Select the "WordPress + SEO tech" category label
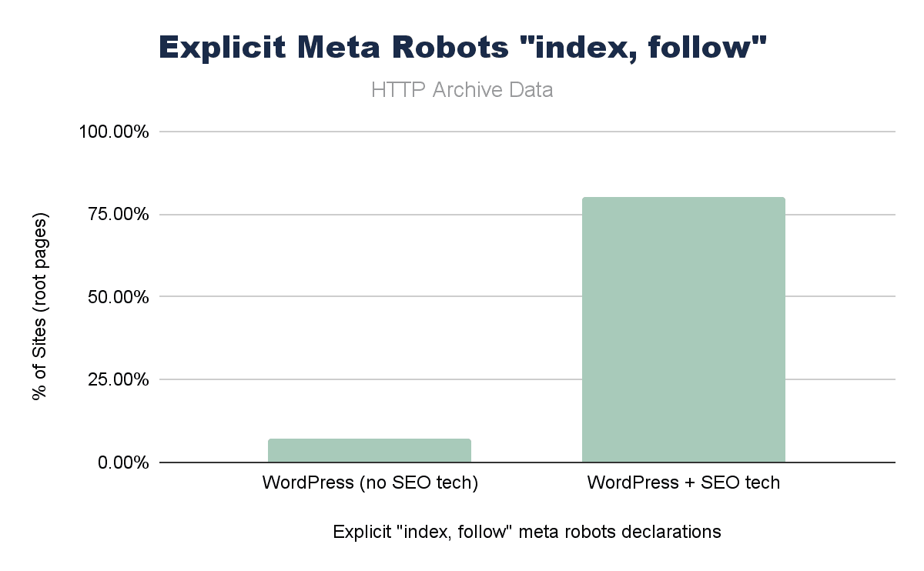The image size is (924, 571). tap(684, 483)
